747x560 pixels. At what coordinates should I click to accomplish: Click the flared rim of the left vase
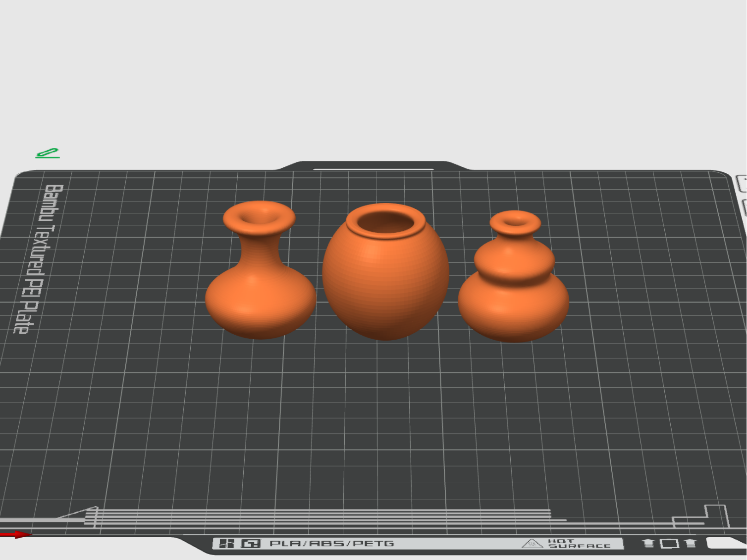click(x=259, y=218)
